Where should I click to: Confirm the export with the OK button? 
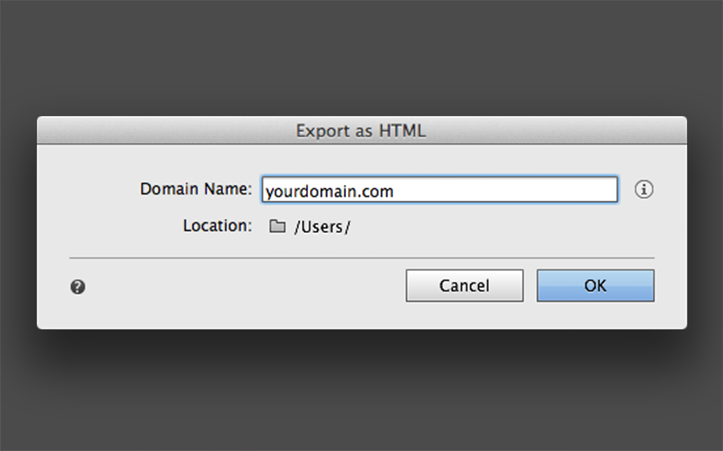(x=595, y=285)
